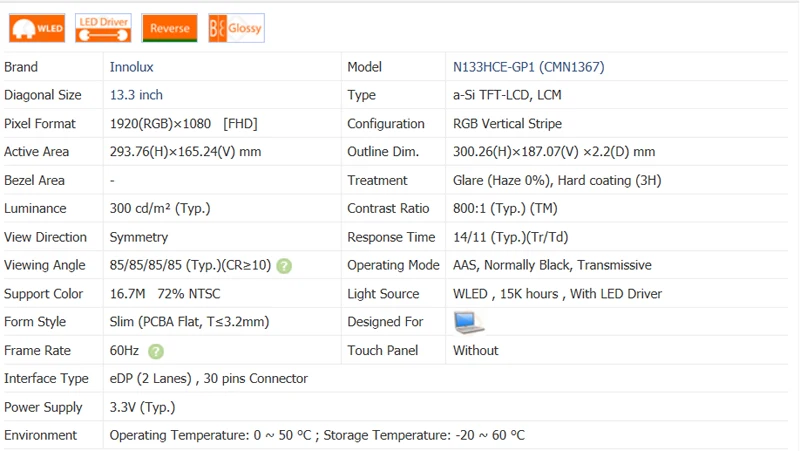Viewport: 800px width, 451px height.
Task: Click the Treatment label
Action: click(x=378, y=180)
